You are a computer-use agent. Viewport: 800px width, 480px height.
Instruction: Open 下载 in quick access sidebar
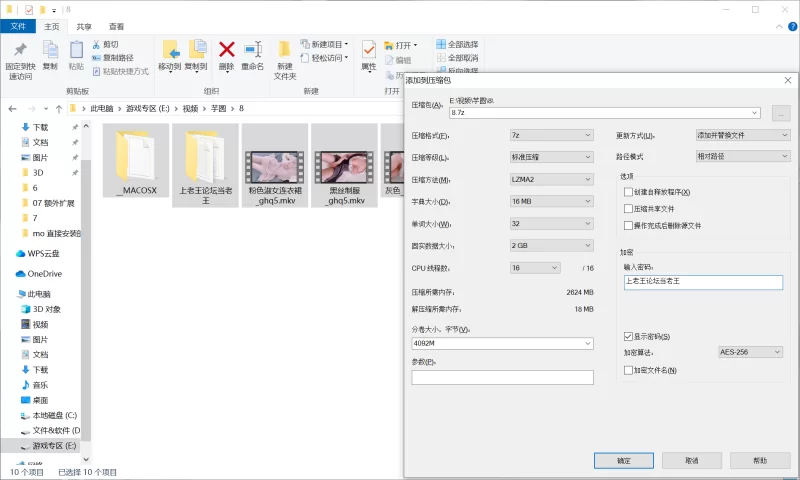click(x=40, y=127)
